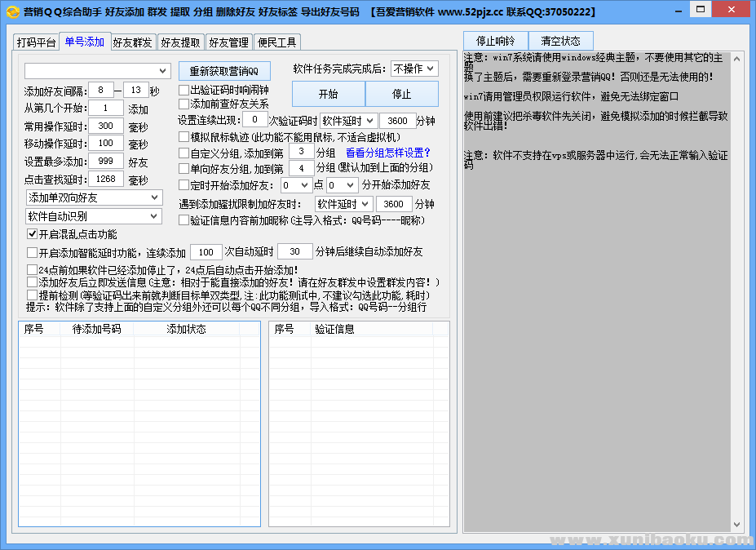Click the status log scrollbar down arrow

(x=736, y=525)
